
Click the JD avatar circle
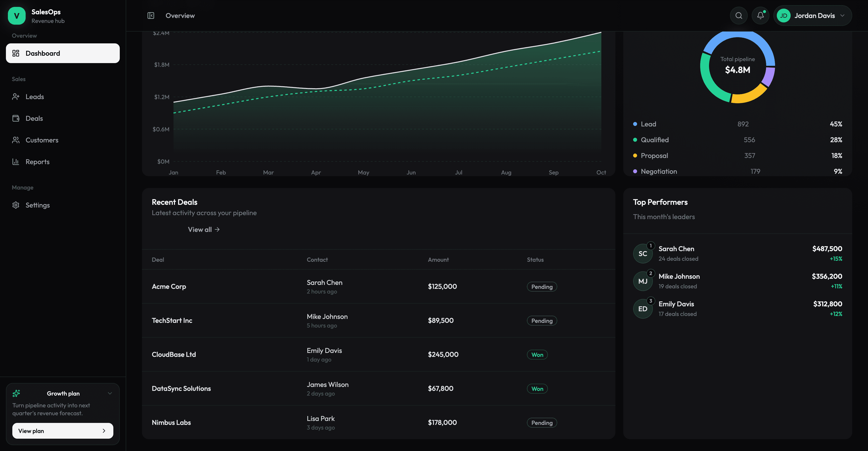(x=783, y=16)
